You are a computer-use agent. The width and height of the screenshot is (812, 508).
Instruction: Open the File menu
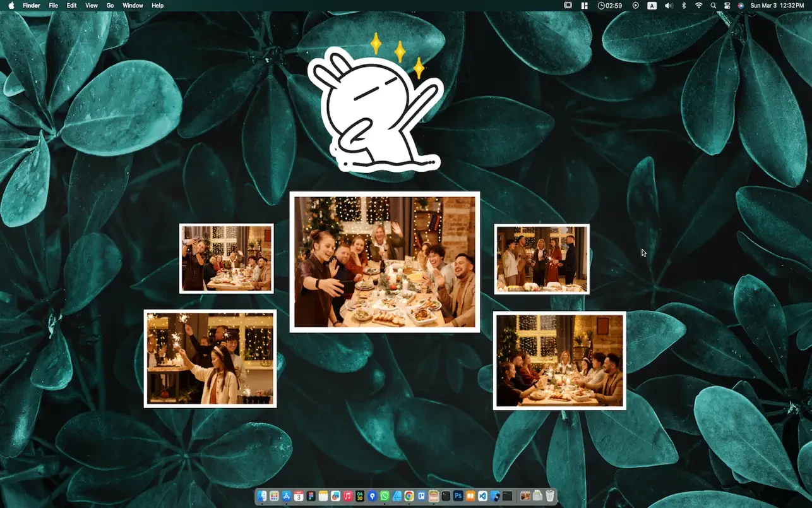point(54,6)
